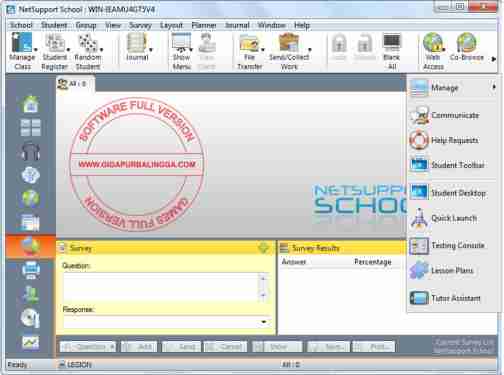Switch to the home view house icon in sidebar
The width and height of the screenshot is (504, 375).
(30, 104)
